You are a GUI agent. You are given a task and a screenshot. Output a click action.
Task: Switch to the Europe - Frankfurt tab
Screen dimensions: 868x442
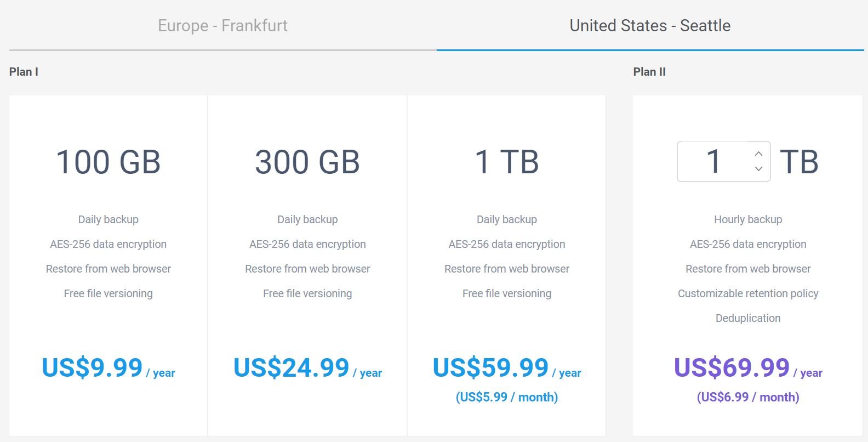222,25
